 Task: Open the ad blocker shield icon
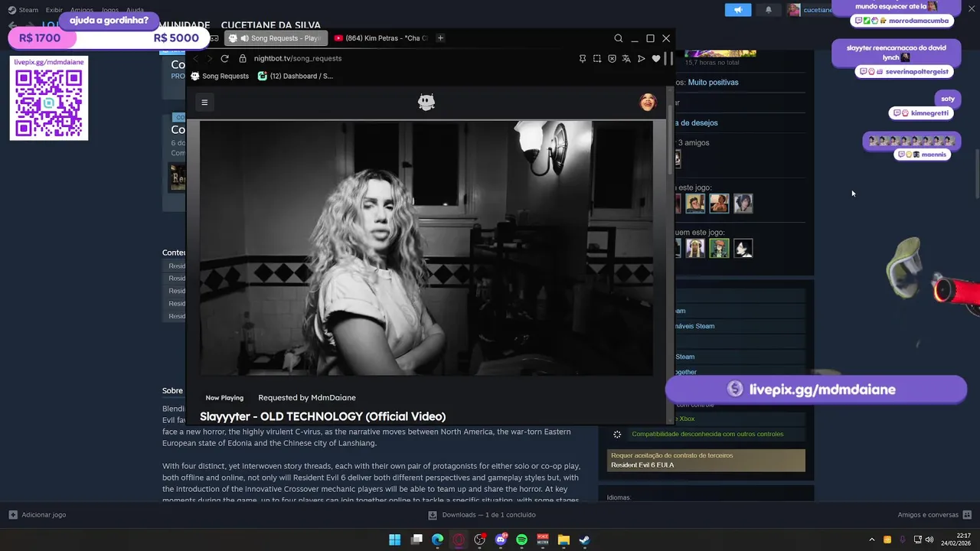click(612, 58)
